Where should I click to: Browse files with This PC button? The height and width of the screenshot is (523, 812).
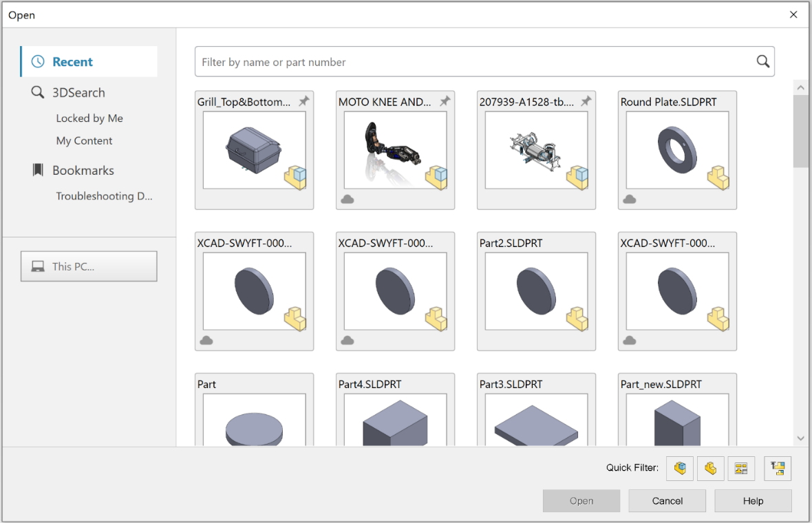[x=89, y=266]
